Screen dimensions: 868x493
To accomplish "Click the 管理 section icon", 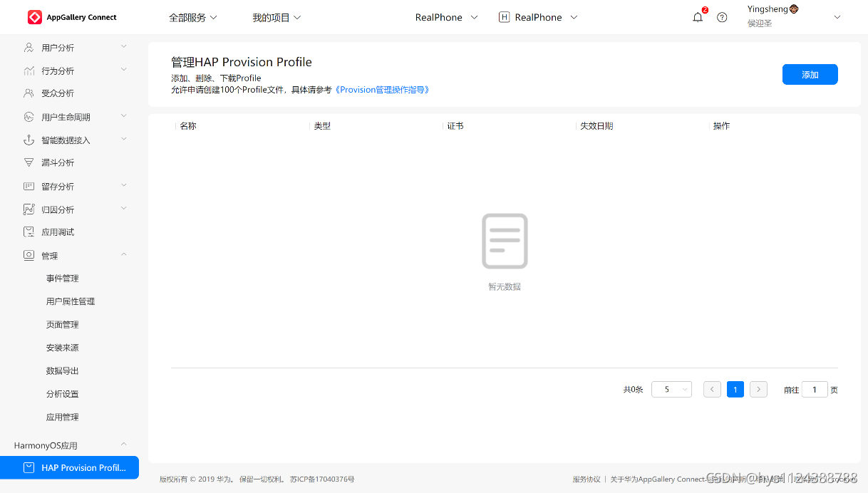I will point(29,255).
